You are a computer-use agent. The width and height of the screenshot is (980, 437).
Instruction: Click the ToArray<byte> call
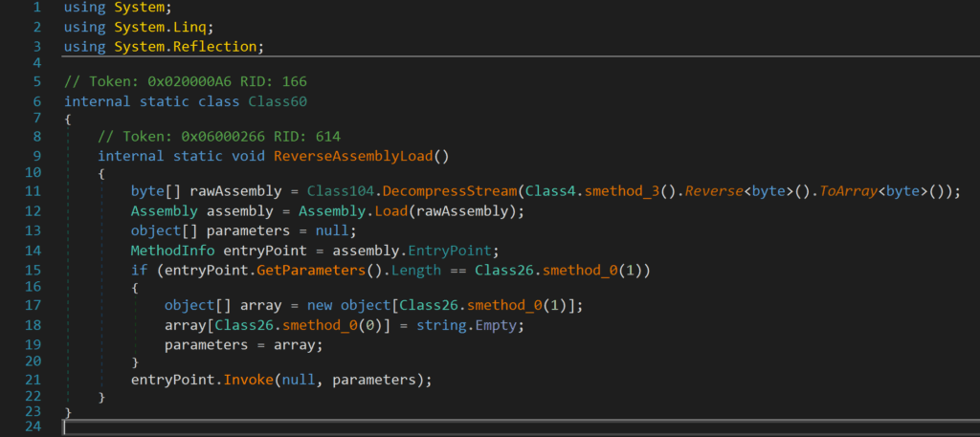tap(875, 191)
